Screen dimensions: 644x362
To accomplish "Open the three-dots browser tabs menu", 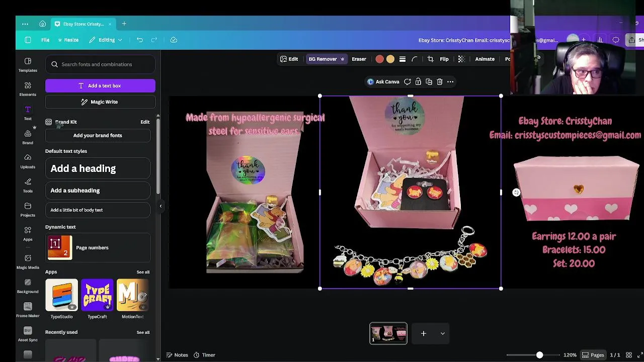I will coord(25,24).
